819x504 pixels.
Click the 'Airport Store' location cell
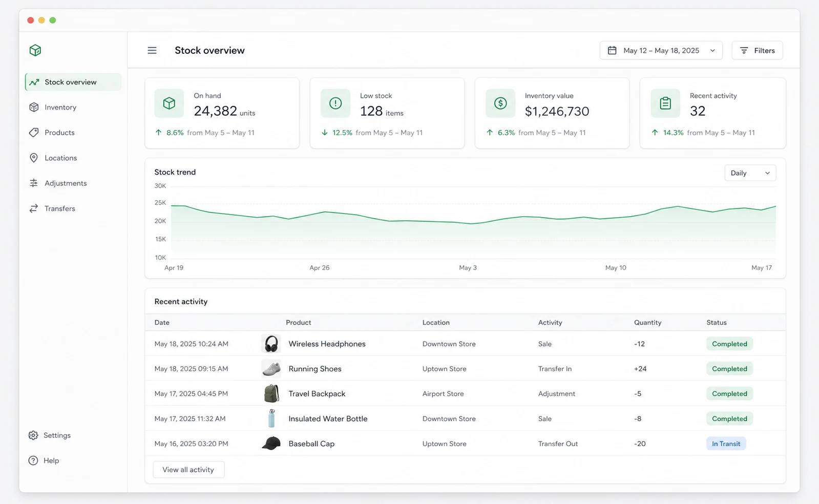pos(443,394)
